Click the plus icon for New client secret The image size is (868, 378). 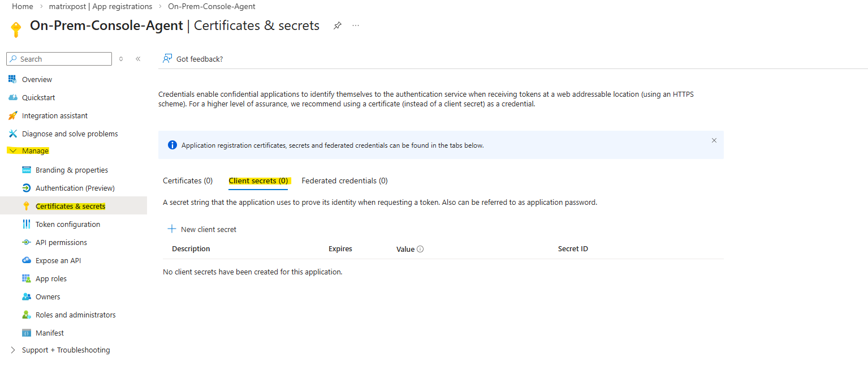coord(172,229)
